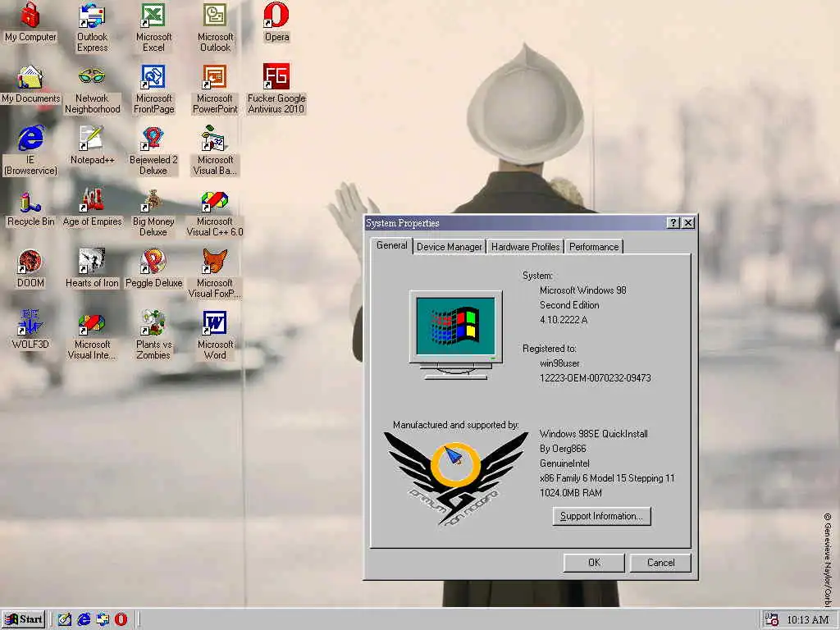Screen dimensions: 840x630
Task: Select the Peggle Deluxe shortcut
Action: (153, 268)
